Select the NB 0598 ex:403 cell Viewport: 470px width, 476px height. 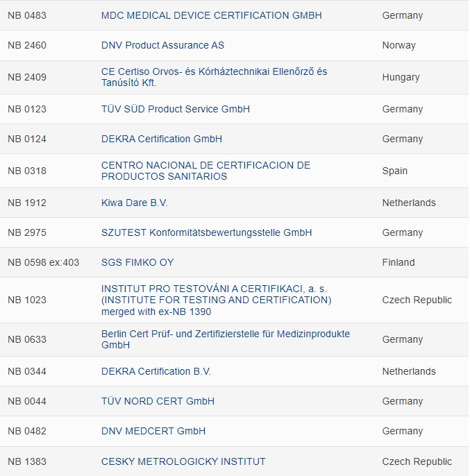(44, 262)
